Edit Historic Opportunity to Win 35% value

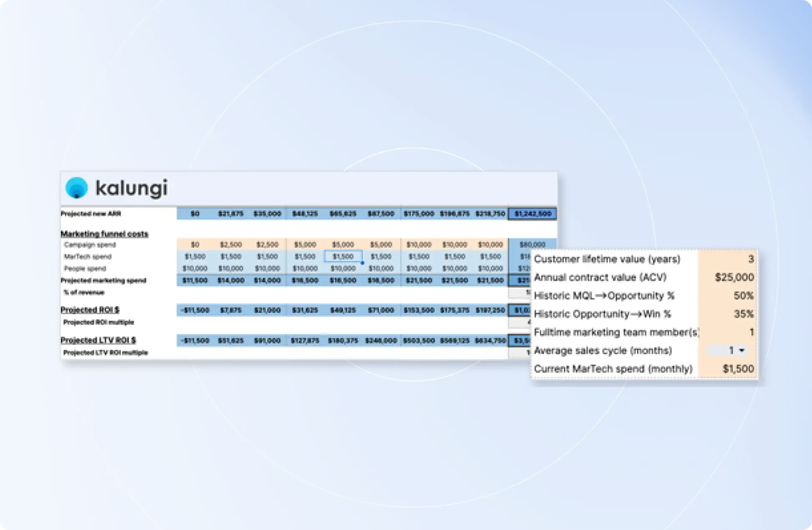coord(728,314)
